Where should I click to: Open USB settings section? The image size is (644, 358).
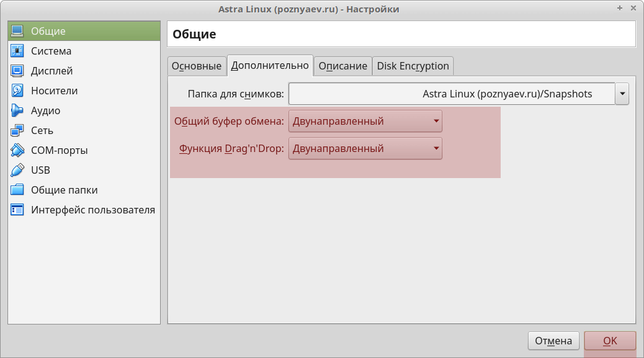point(84,170)
